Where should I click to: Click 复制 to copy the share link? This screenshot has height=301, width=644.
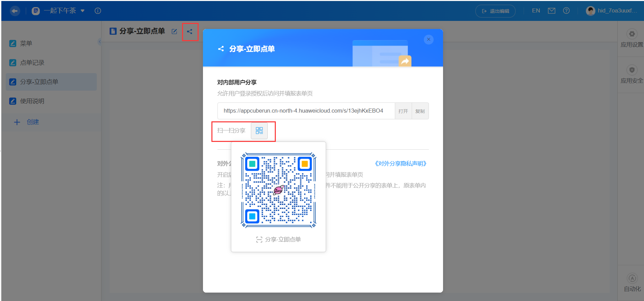(420, 111)
